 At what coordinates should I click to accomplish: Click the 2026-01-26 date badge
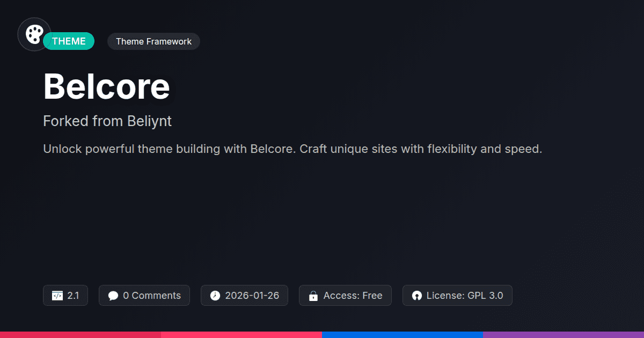[244, 295]
